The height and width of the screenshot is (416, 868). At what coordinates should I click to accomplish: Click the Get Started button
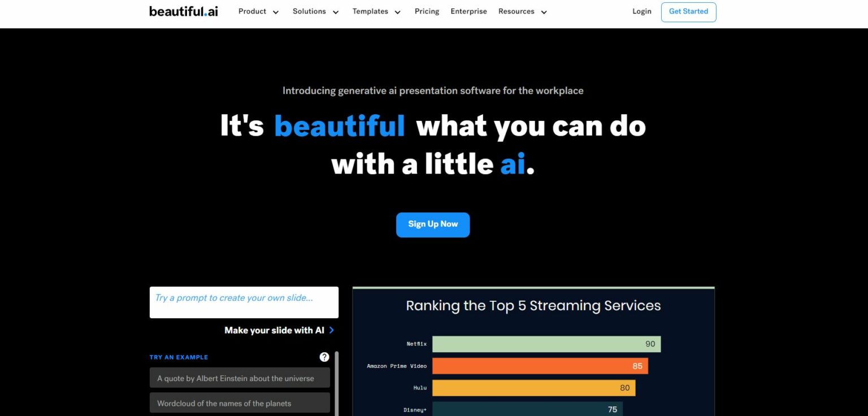688,11
